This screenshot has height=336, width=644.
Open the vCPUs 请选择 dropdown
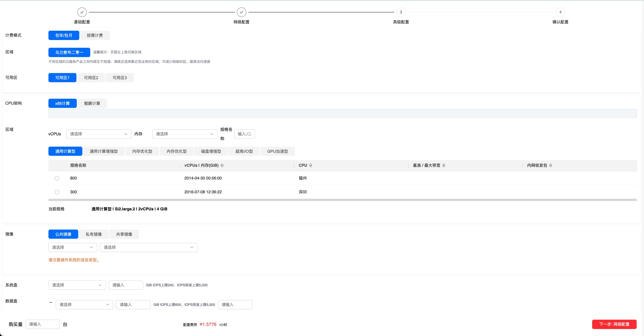pyautogui.click(x=98, y=134)
